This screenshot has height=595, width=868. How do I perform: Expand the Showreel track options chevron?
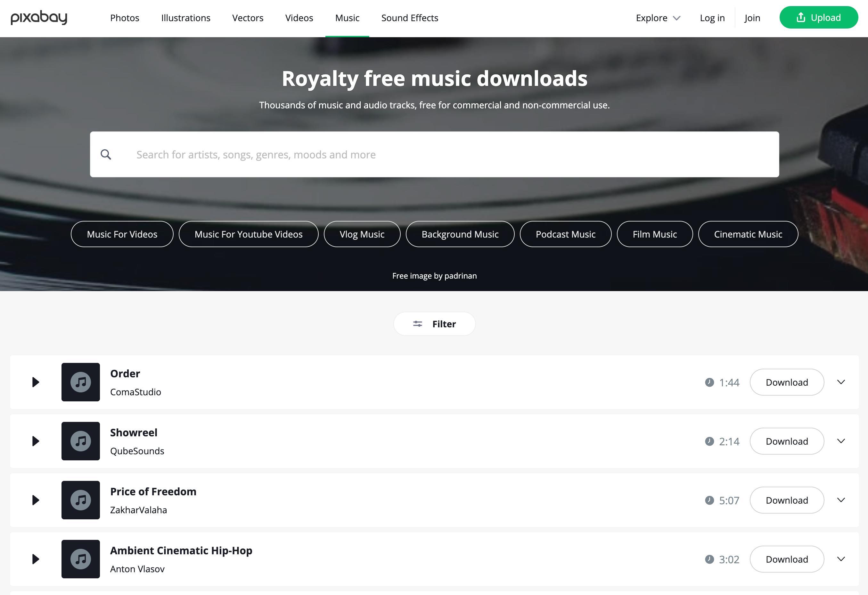(841, 441)
